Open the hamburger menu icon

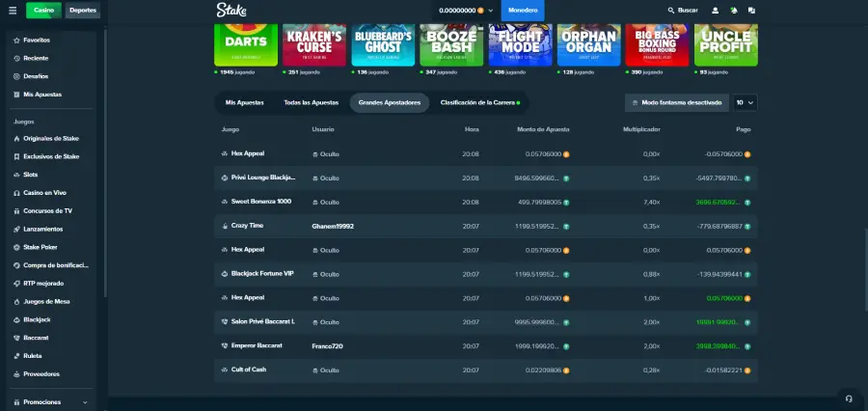[13, 10]
